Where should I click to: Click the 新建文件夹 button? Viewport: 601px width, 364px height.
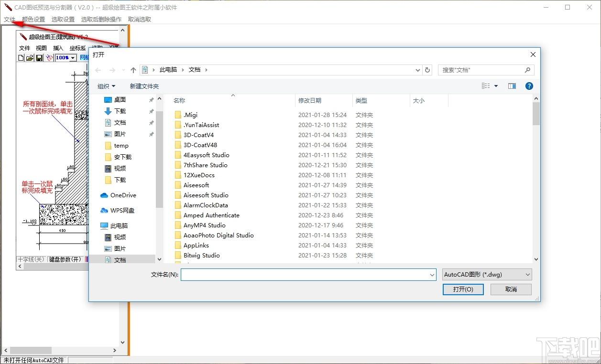pos(144,86)
